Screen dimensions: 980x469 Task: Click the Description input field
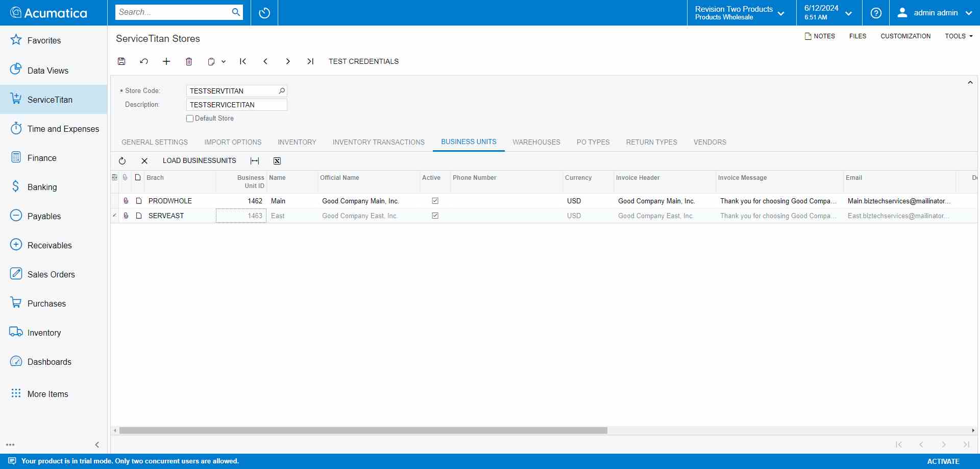pos(237,105)
